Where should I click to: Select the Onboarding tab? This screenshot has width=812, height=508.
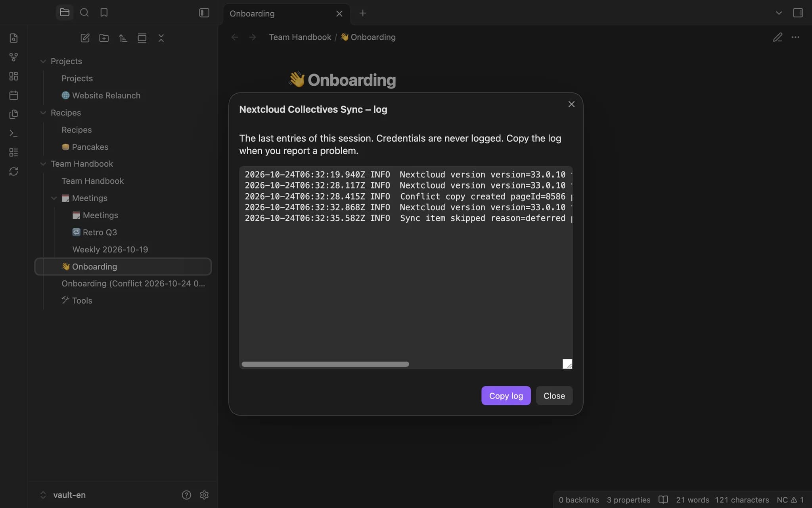[287, 13]
